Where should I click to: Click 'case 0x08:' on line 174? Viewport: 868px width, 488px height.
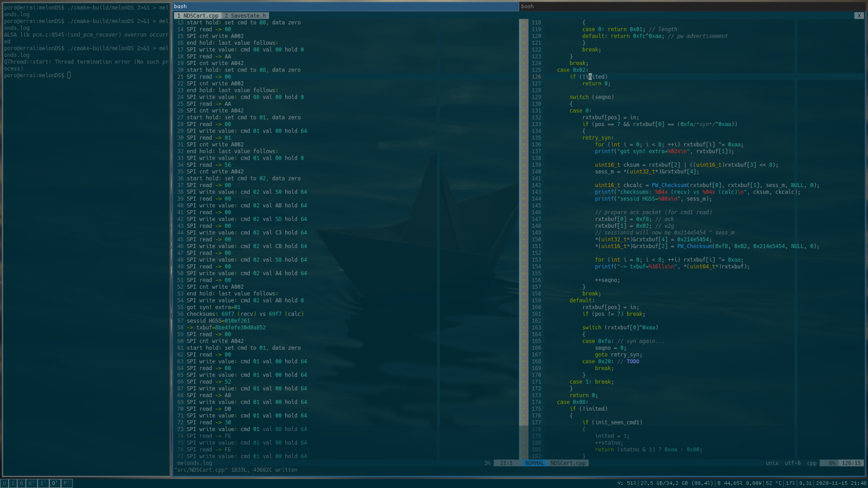click(x=573, y=402)
